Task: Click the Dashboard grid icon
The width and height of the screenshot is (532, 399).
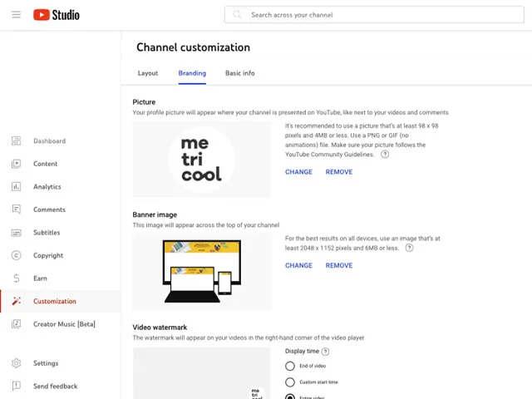Action: pos(16,140)
